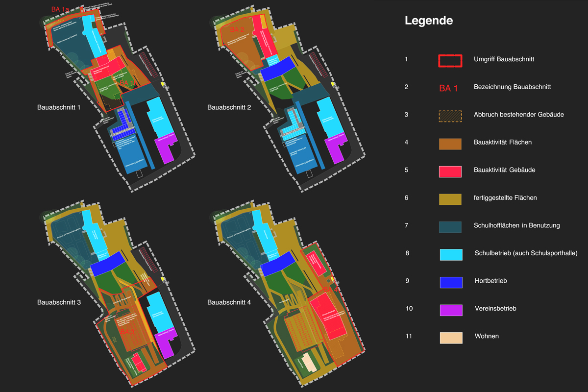This screenshot has width=588, height=392.
Task: Click the 'Bauabschnitt 3' plan label
Action: point(59,302)
